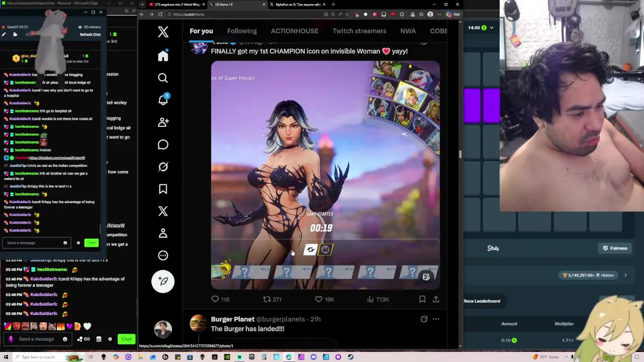
Task: Open emoji picker in popout chat input
Action: tap(65, 243)
